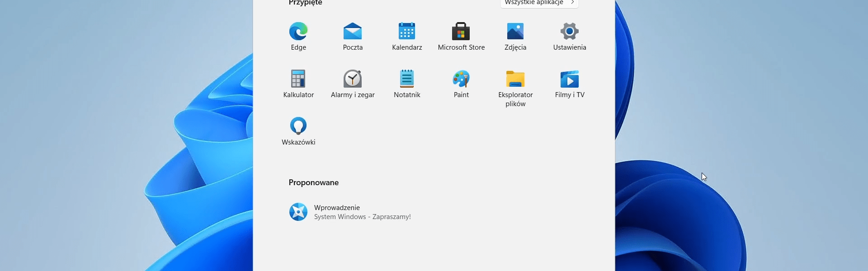Launch the Paint app icon
Screen dimensions: 868x271
461,79
